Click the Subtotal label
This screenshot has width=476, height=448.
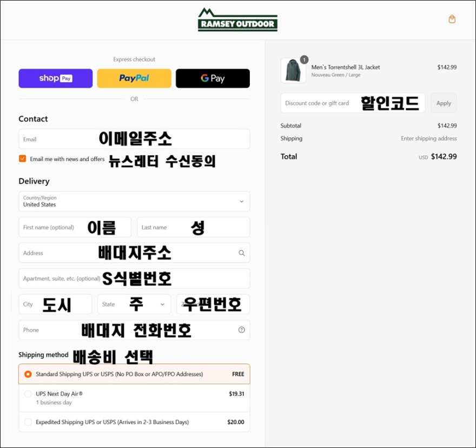point(291,126)
